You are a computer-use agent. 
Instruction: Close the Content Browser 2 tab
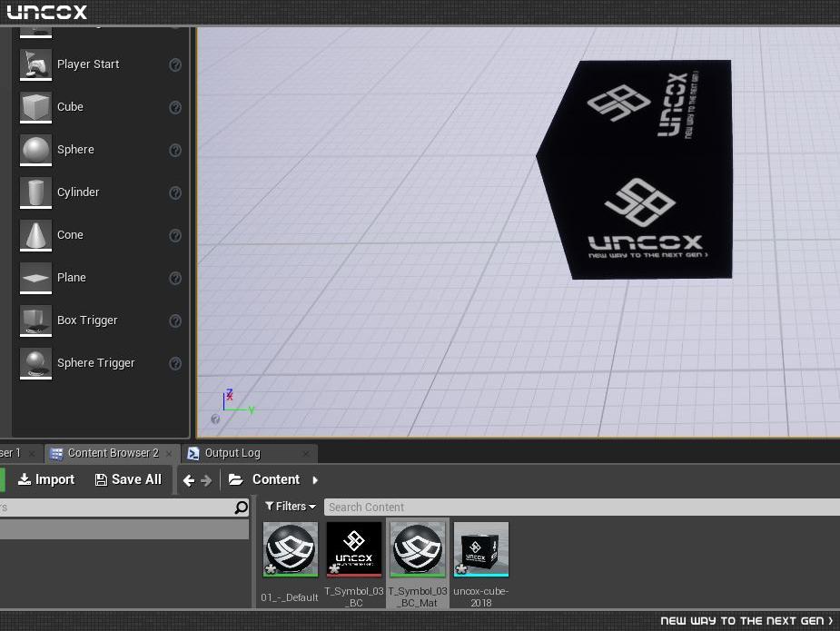tap(169, 454)
